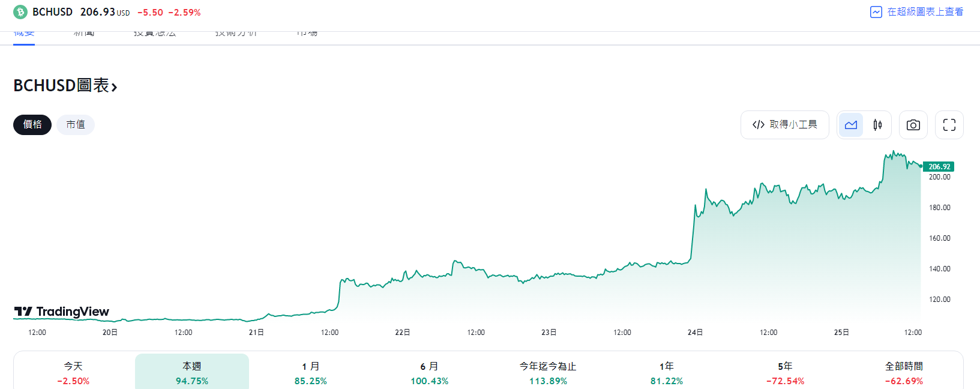The width and height of the screenshot is (980, 389).
Task: Click the supercharts icon at top right
Action: [876, 12]
